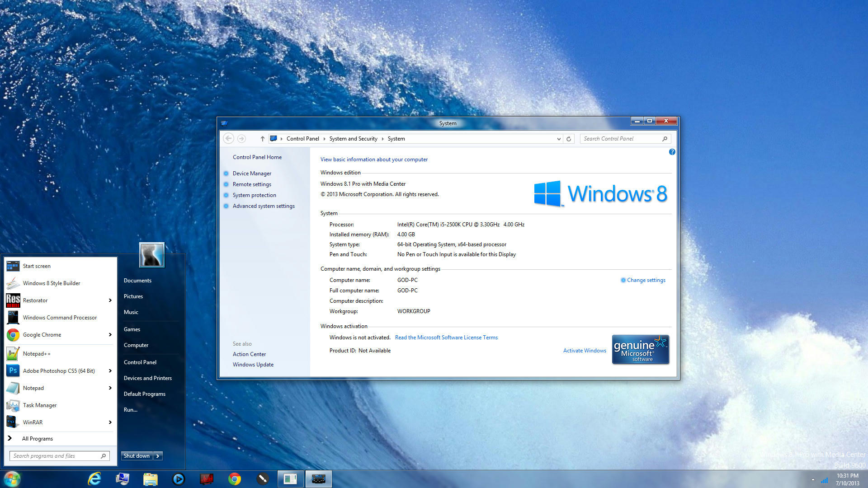Click the Back arrow in System window
Viewport: 868px width, 488px height.
(229, 138)
